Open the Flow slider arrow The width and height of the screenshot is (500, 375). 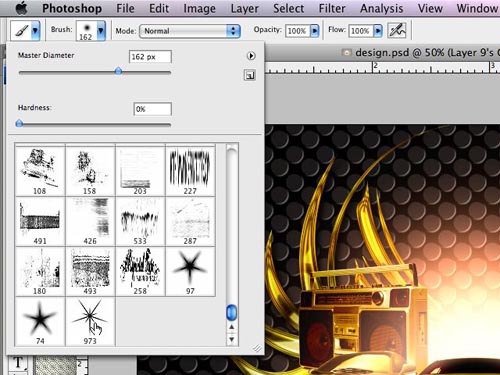coord(378,31)
